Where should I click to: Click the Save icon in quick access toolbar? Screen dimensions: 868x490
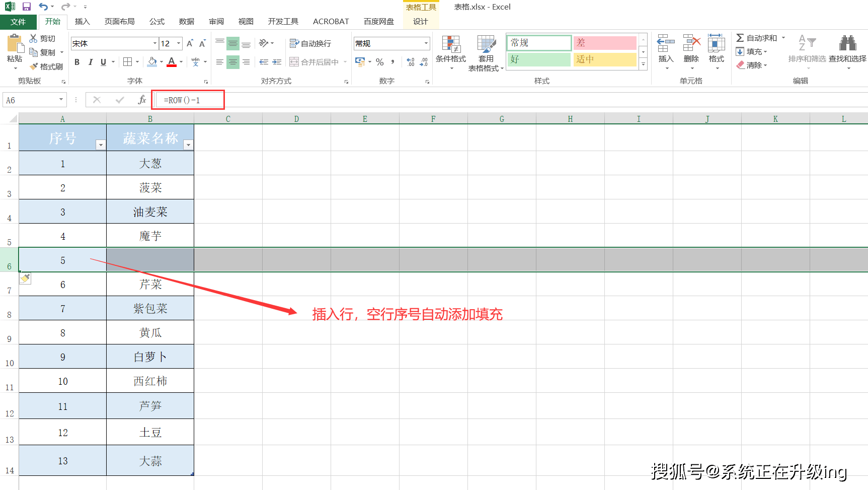27,7
